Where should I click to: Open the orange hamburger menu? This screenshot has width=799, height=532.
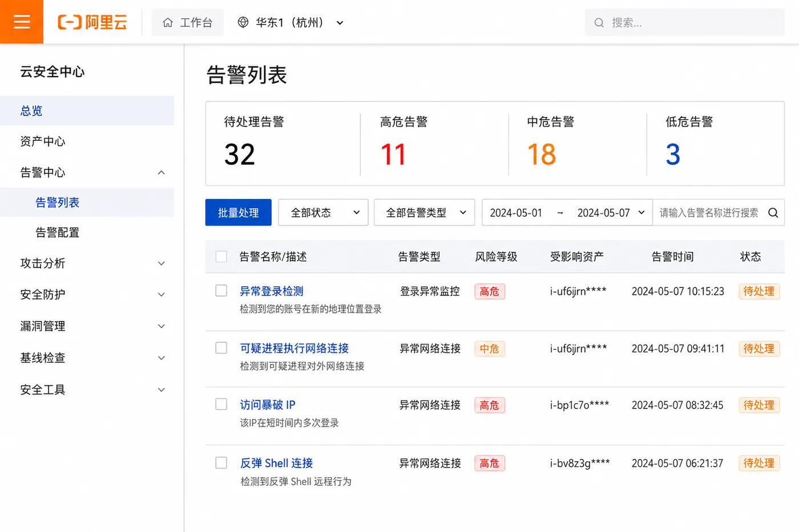tap(22, 22)
